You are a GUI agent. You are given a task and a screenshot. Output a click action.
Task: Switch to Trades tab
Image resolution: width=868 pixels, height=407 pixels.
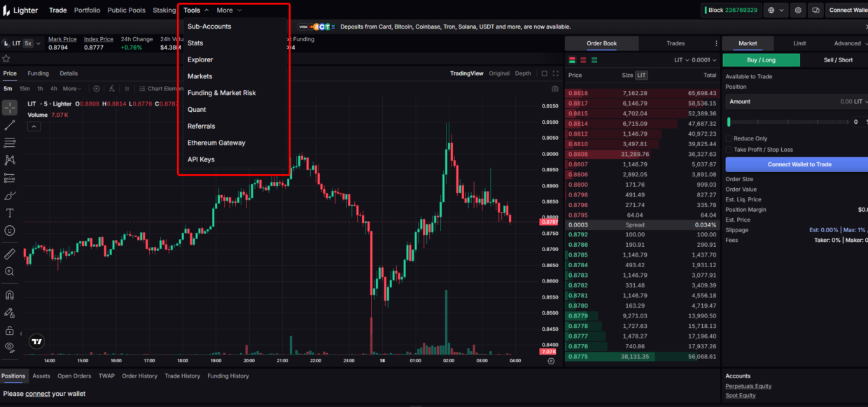pyautogui.click(x=675, y=43)
